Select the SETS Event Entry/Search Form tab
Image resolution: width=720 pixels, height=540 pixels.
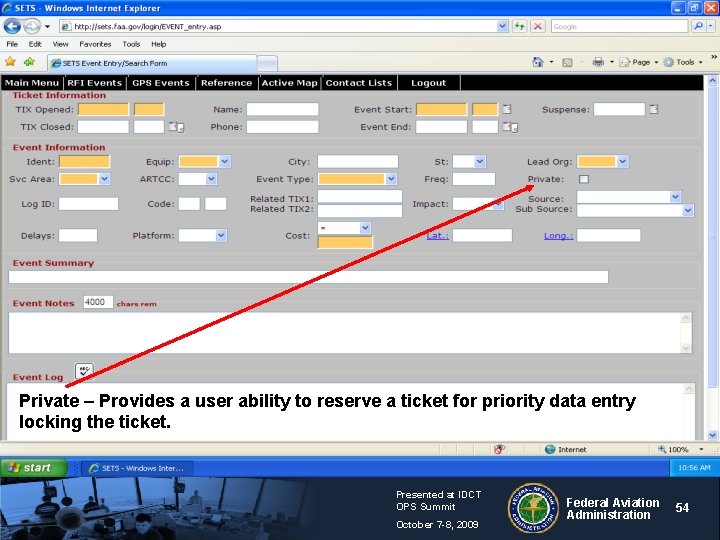[152, 63]
